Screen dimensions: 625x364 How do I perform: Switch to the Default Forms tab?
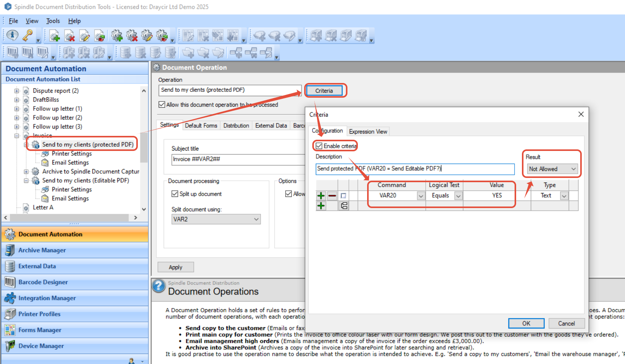tap(201, 125)
